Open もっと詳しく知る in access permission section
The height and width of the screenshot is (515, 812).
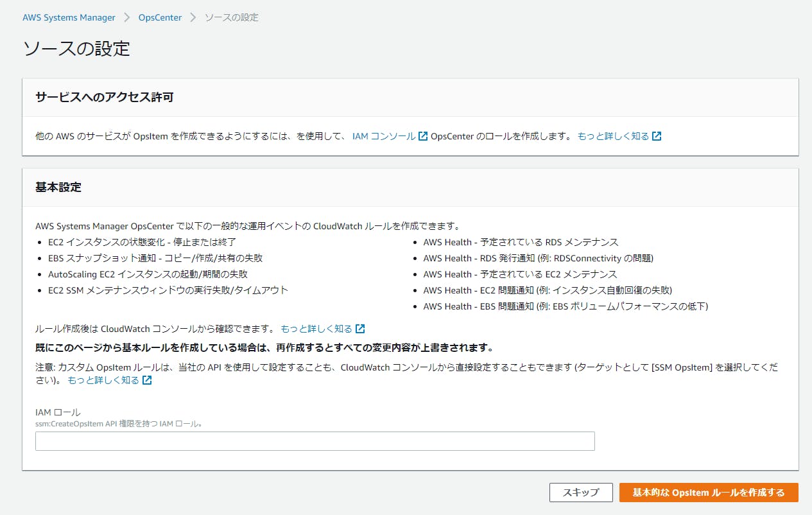pyautogui.click(x=613, y=136)
